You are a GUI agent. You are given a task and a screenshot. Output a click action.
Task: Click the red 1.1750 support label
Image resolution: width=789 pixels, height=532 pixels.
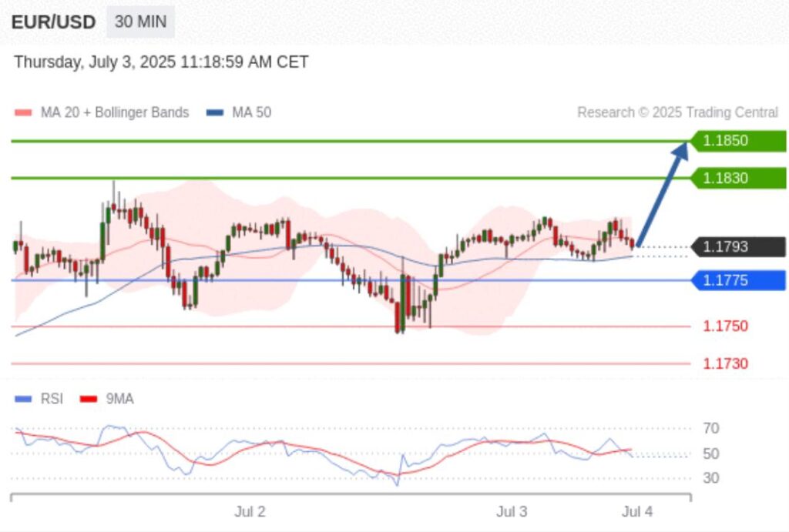[724, 326]
